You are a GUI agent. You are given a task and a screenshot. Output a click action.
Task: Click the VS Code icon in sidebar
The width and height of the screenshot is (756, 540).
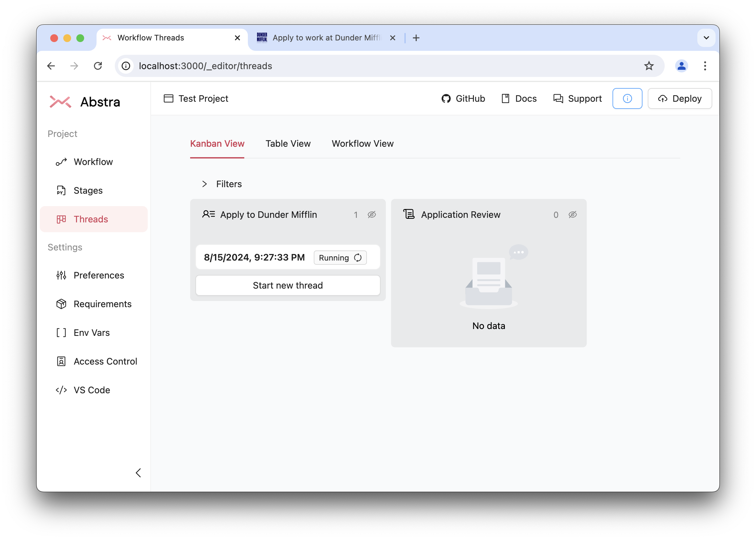(x=62, y=390)
